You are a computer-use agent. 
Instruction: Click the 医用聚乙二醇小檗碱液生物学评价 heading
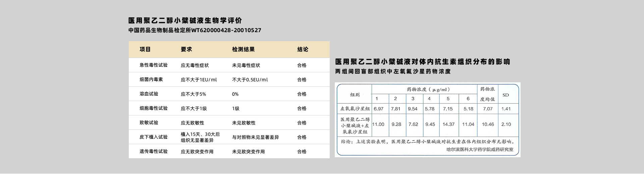[185, 21]
